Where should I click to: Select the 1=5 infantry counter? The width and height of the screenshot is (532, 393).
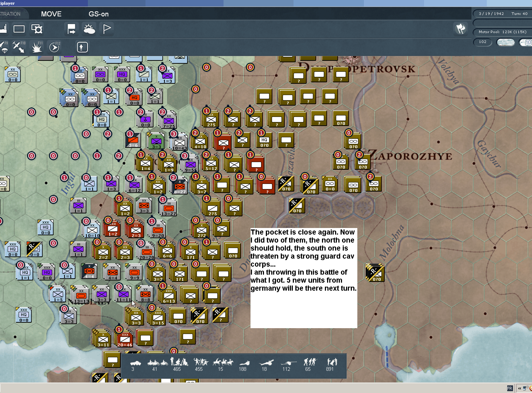(x=58, y=294)
